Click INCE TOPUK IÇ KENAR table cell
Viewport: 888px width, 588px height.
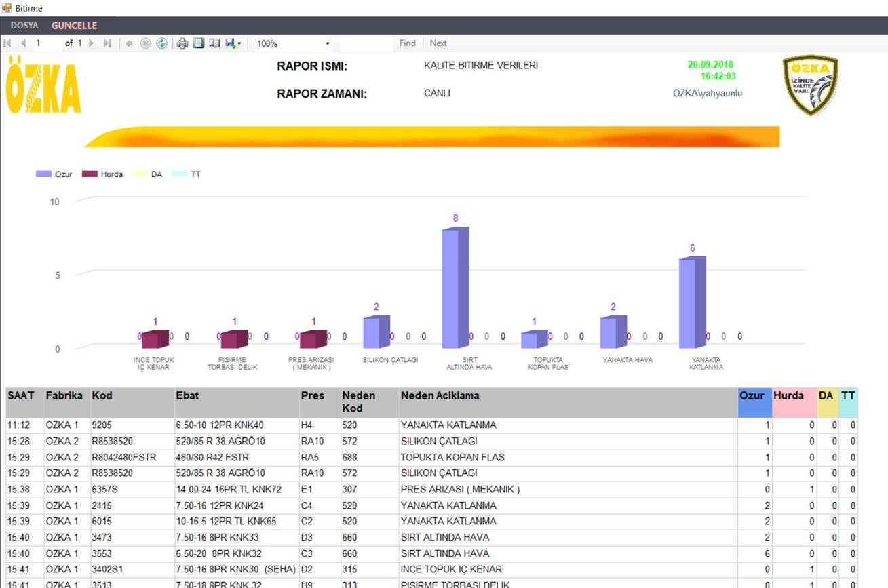568,569
